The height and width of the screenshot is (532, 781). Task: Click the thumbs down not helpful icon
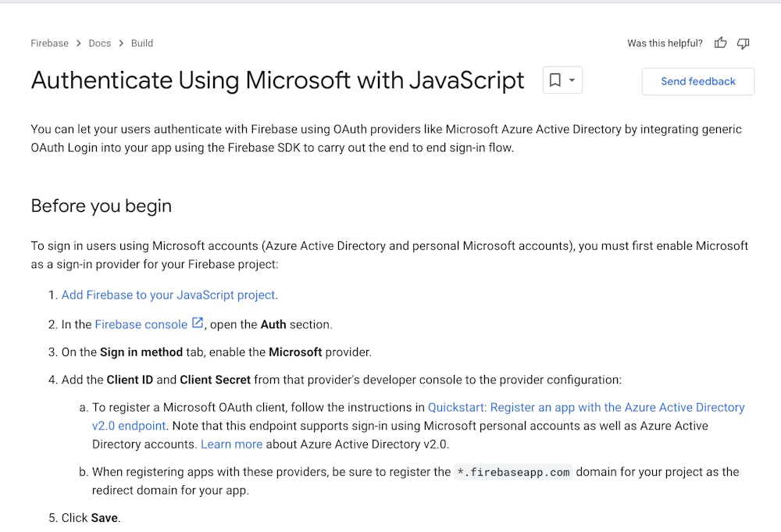744,44
